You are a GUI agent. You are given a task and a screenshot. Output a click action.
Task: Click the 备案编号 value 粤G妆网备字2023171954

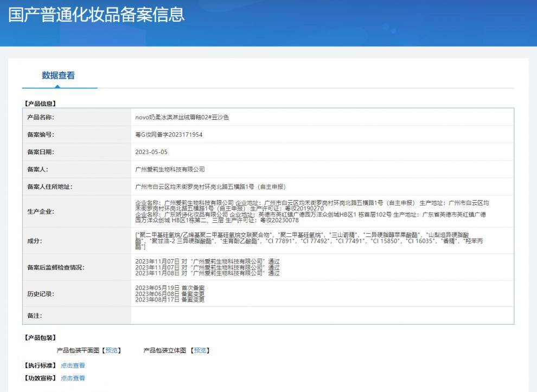tap(169, 134)
